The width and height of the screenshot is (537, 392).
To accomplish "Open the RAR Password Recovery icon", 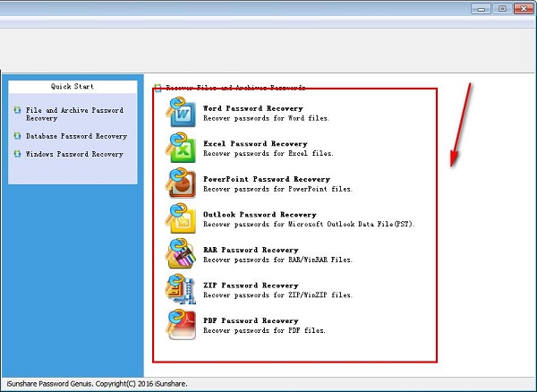I will click(x=181, y=253).
